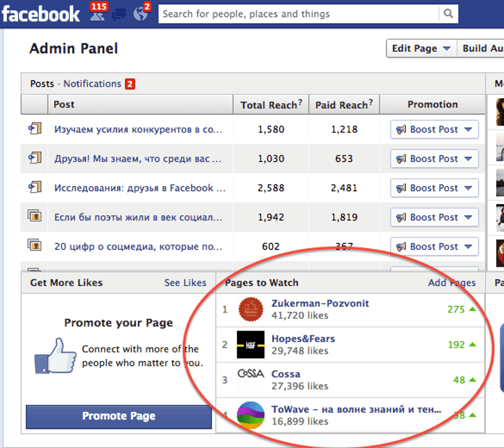Open post "Если бы поэты жили в век"

[x=138, y=217]
